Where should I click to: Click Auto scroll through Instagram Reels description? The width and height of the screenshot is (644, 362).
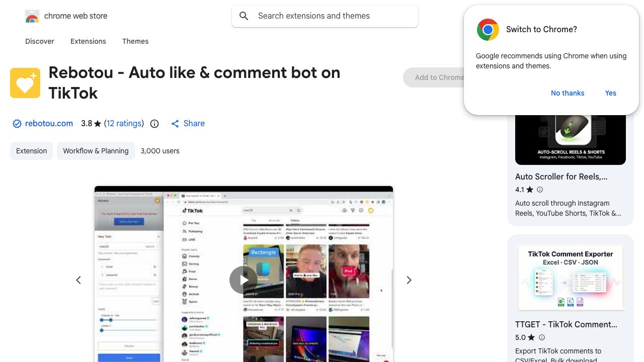pyautogui.click(x=568, y=208)
